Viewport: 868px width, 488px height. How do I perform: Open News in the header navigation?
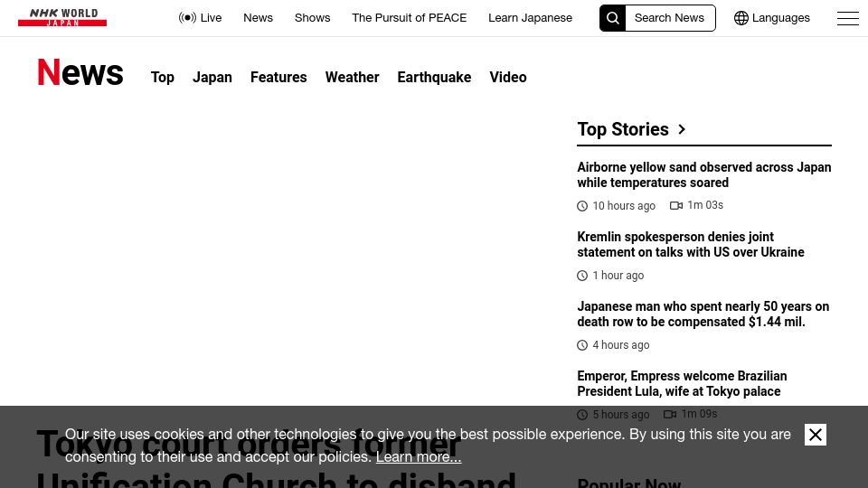pos(258,18)
